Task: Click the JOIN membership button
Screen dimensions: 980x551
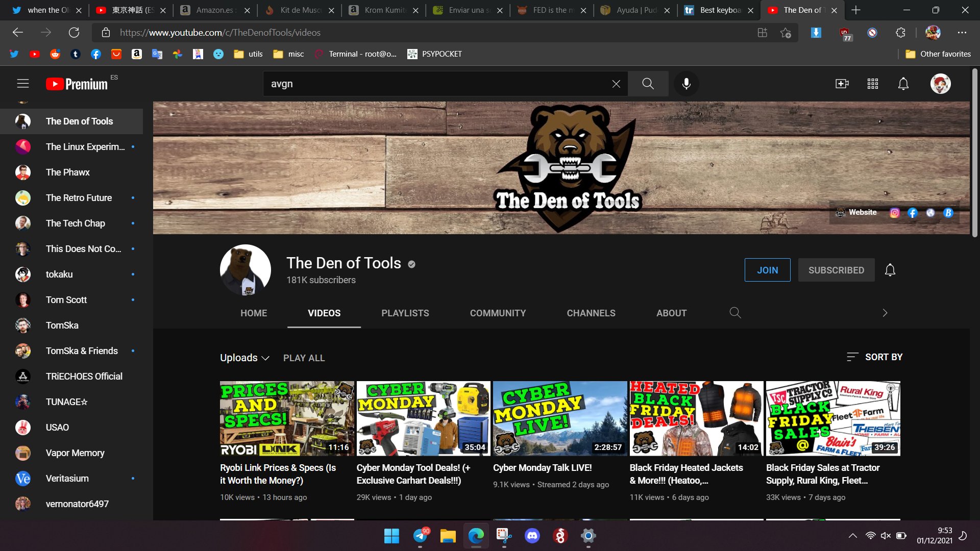Action: click(x=767, y=270)
